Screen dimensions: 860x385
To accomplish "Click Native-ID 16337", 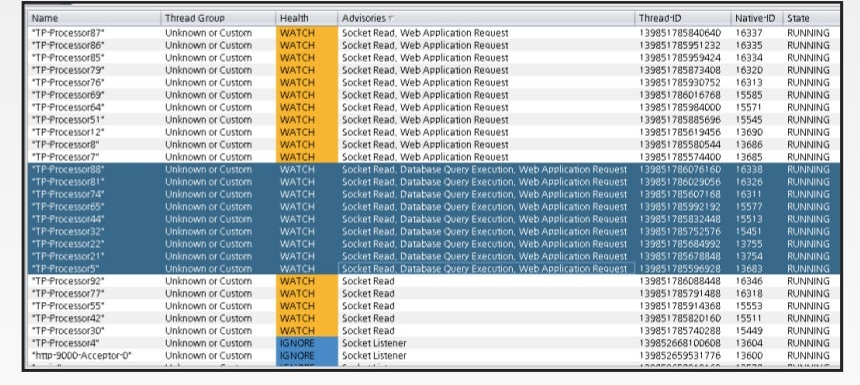I will coord(749,33).
